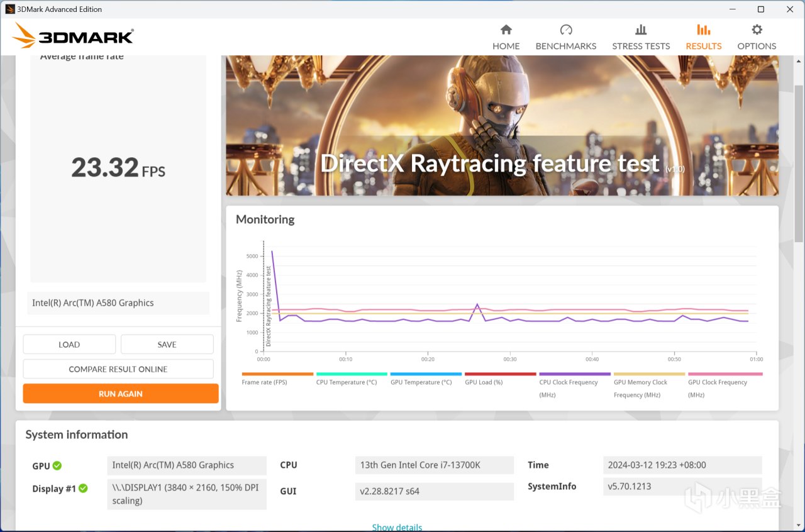The width and height of the screenshot is (805, 532).
Task: Click the 3DMark logo
Action: [x=73, y=36]
